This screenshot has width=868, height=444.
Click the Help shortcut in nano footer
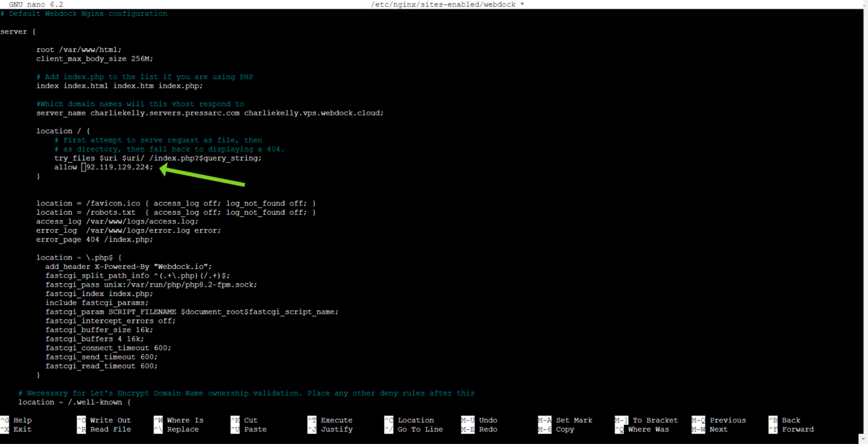[x=22, y=420]
